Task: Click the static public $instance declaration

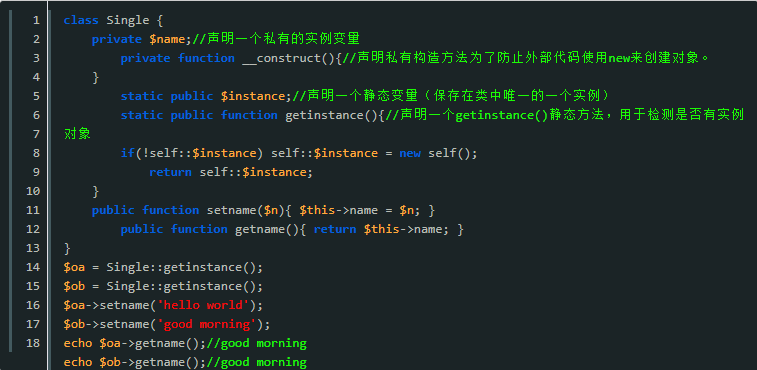Action: pyautogui.click(x=207, y=96)
